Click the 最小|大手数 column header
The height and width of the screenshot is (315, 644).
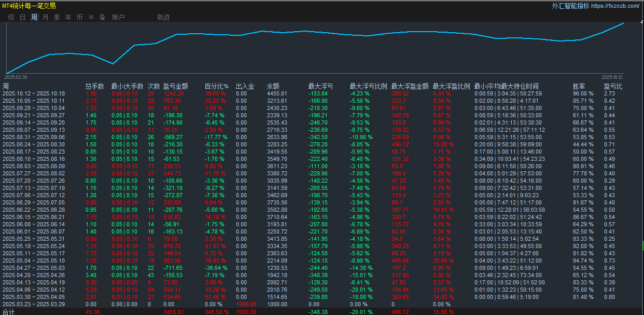coord(128,86)
